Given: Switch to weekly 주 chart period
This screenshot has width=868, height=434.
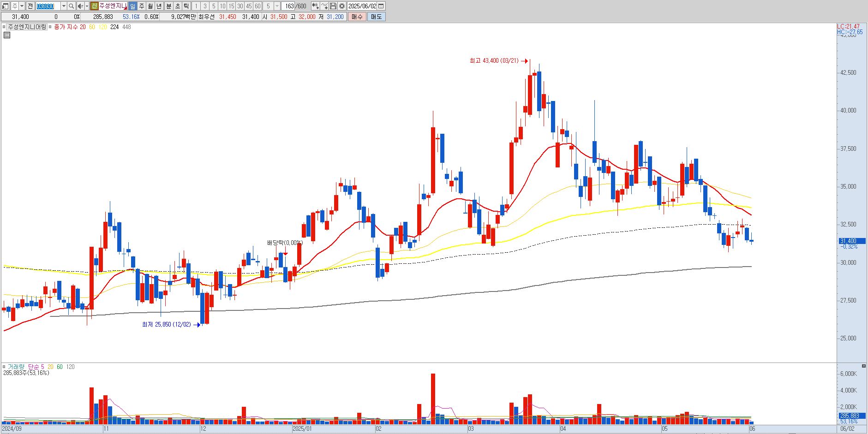Looking at the screenshot, I should 142,6.
